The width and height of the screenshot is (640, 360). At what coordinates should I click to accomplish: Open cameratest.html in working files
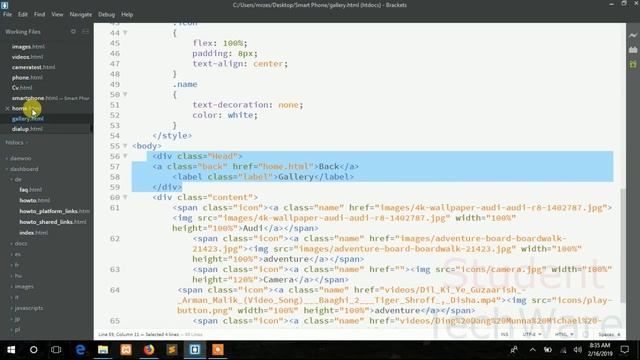click(x=33, y=67)
